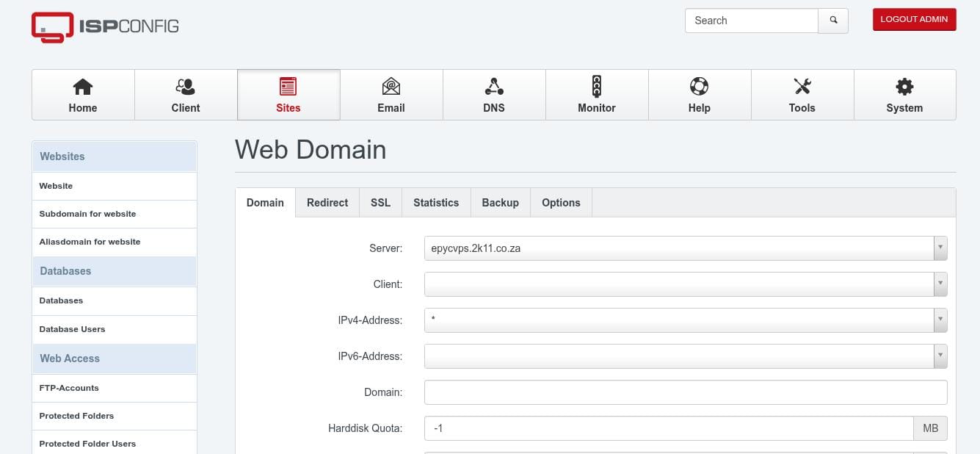Open the Client module icon
The image size is (980, 454).
pyautogui.click(x=186, y=87)
